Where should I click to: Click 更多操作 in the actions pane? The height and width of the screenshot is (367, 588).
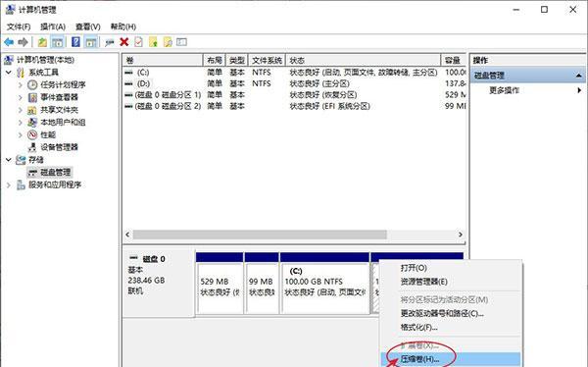point(504,90)
